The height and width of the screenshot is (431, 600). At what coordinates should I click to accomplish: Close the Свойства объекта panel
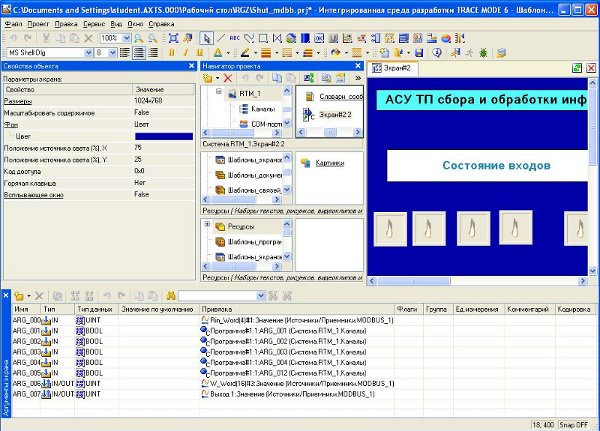point(192,66)
